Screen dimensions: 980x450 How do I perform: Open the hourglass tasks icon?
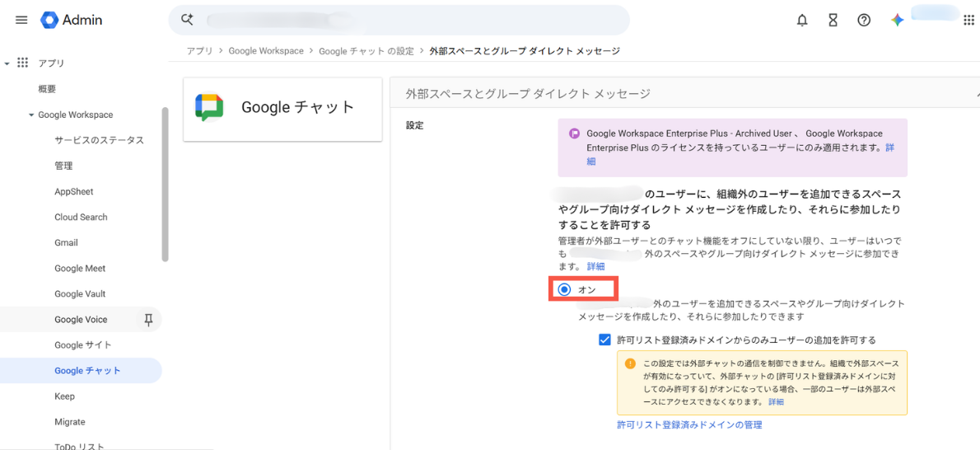tap(833, 20)
